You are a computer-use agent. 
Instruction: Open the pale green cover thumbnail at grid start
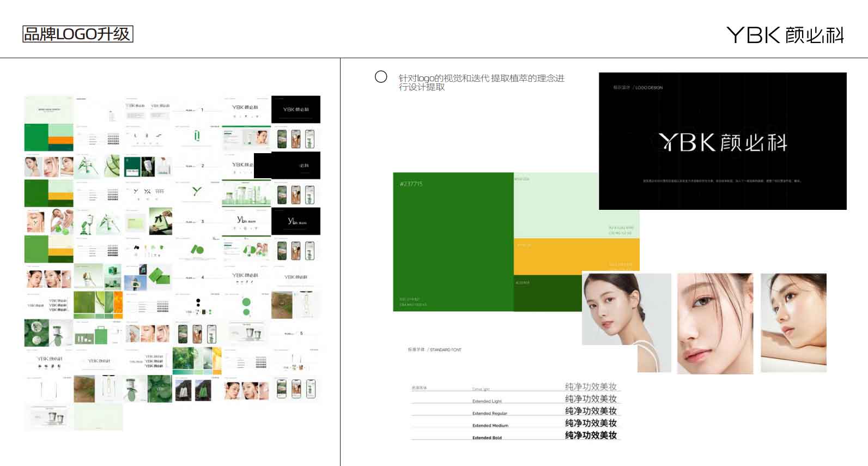point(49,110)
